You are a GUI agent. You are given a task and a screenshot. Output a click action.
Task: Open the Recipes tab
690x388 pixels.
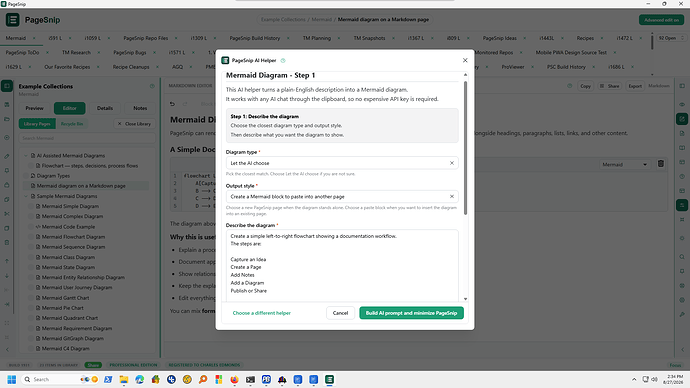click(x=585, y=38)
